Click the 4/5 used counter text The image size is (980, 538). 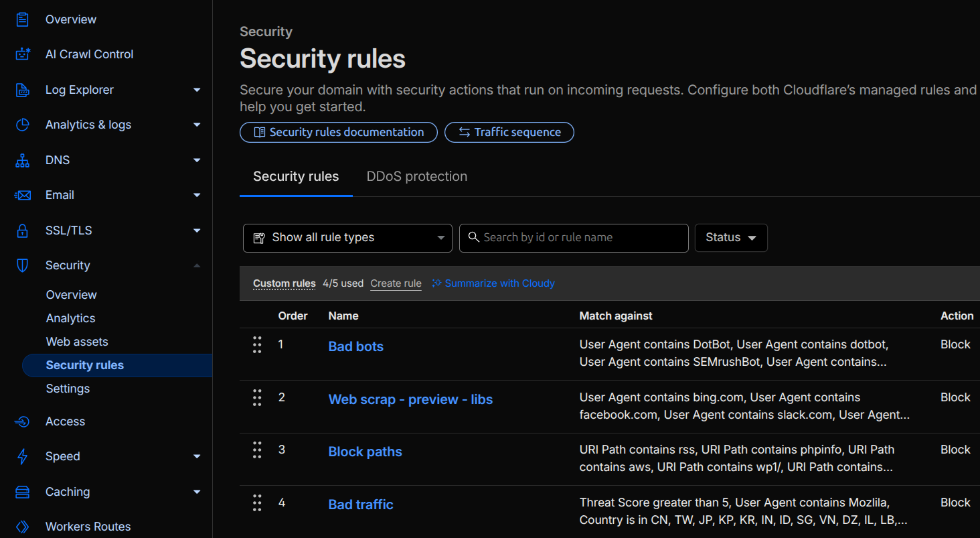343,283
